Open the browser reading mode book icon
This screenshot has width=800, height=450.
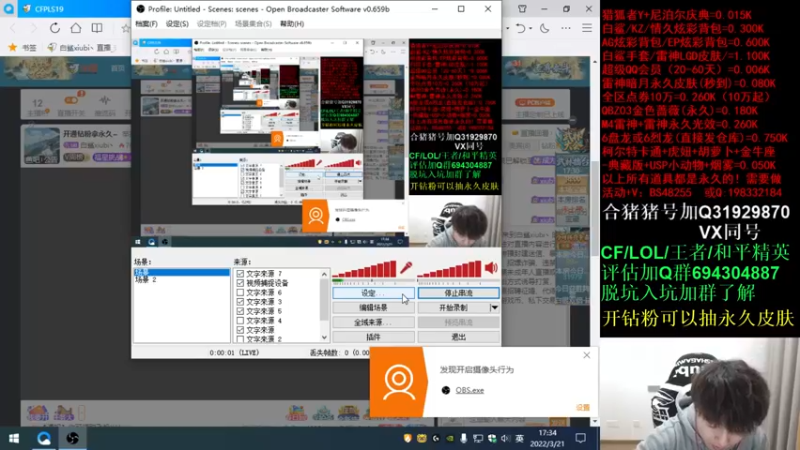tap(96, 28)
